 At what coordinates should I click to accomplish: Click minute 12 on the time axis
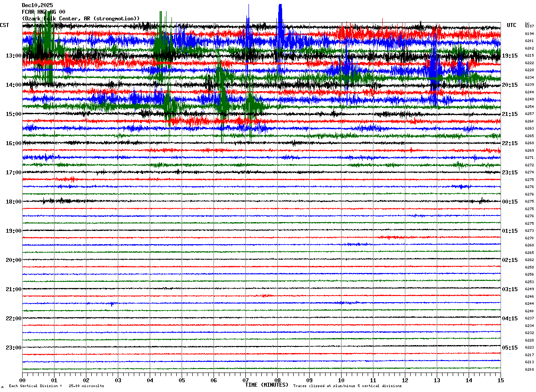[x=405, y=380]
